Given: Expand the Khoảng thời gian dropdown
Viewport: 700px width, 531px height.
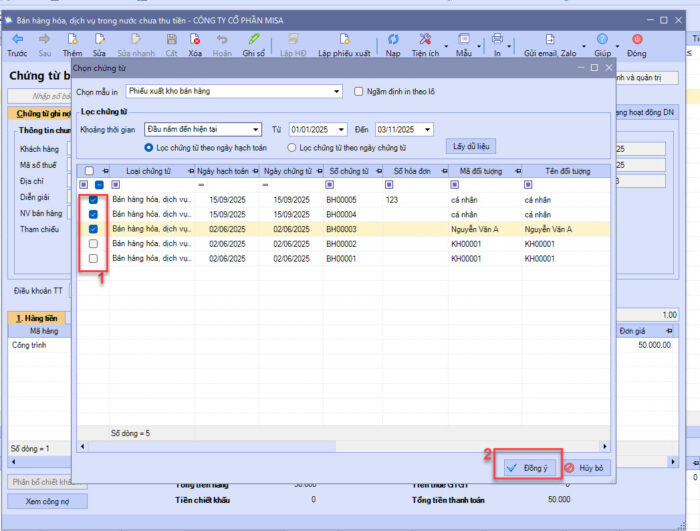Looking at the screenshot, I should [257, 129].
